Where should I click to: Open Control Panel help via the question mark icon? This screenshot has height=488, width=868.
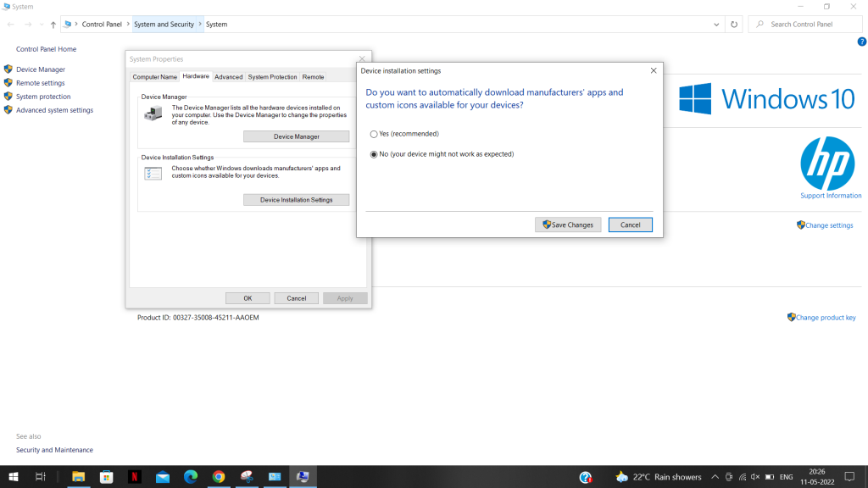tap(862, 40)
